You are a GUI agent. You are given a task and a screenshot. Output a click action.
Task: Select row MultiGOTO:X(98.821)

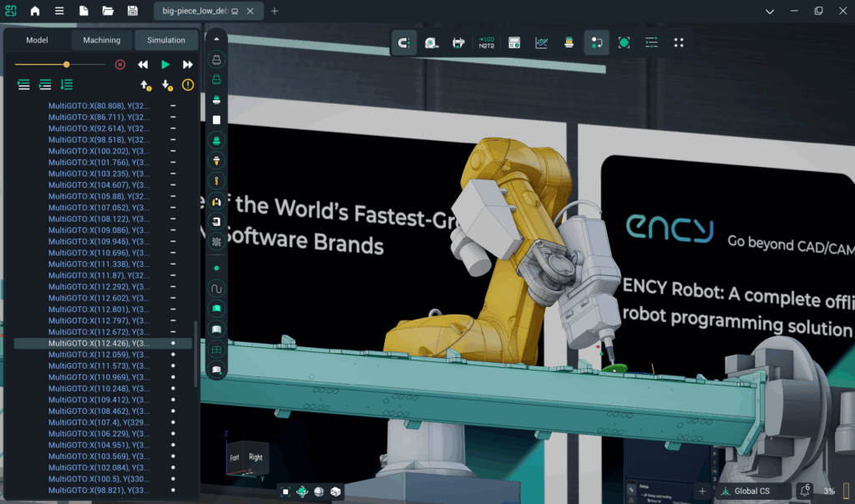click(103, 491)
